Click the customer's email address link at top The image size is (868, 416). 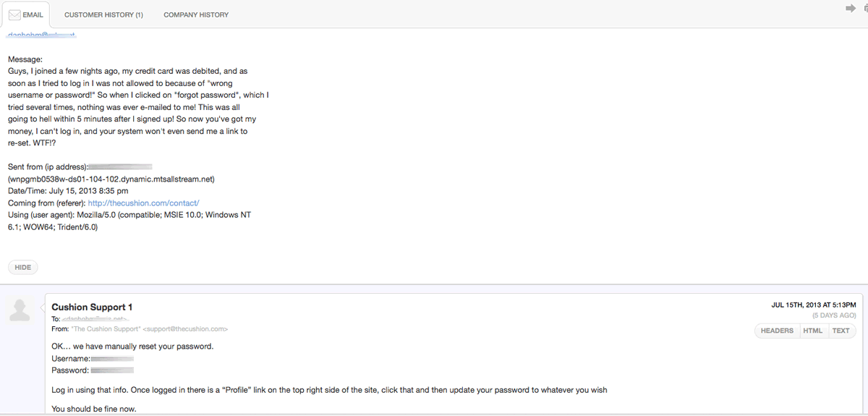42,33
